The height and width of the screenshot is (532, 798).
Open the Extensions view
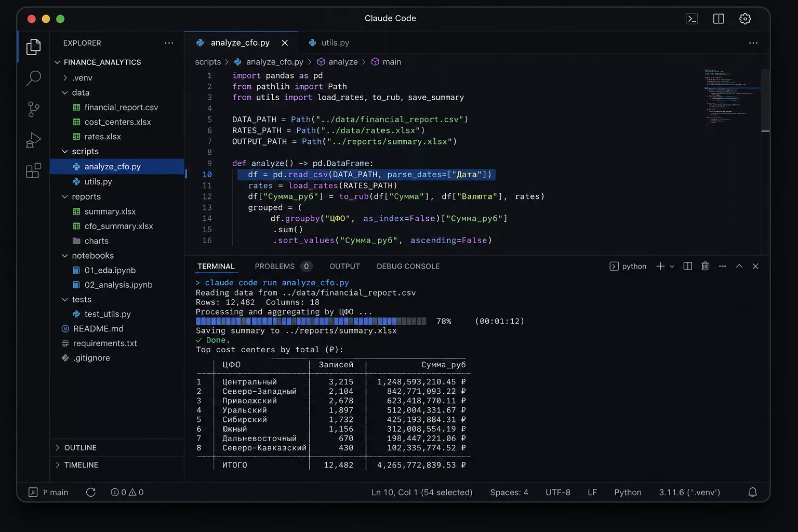tap(33, 170)
